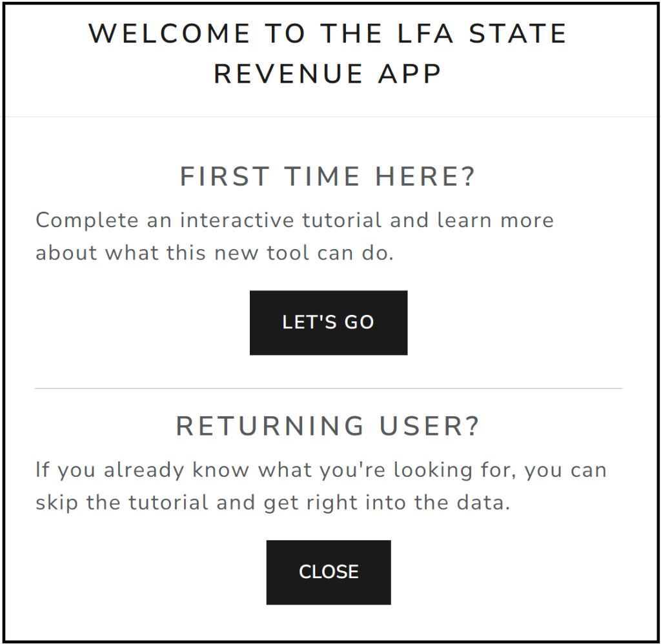Click the RETURNING USER? heading

tap(328, 427)
